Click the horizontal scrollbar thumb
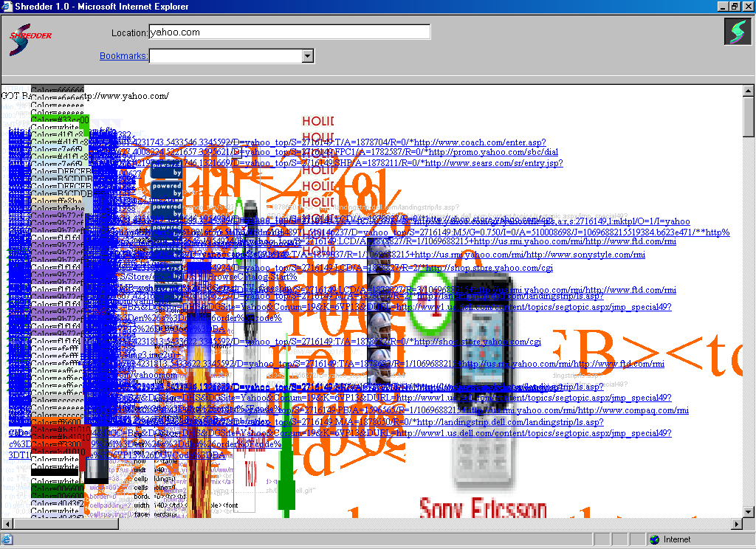The width and height of the screenshot is (756, 549). pyautogui.click(x=66, y=523)
